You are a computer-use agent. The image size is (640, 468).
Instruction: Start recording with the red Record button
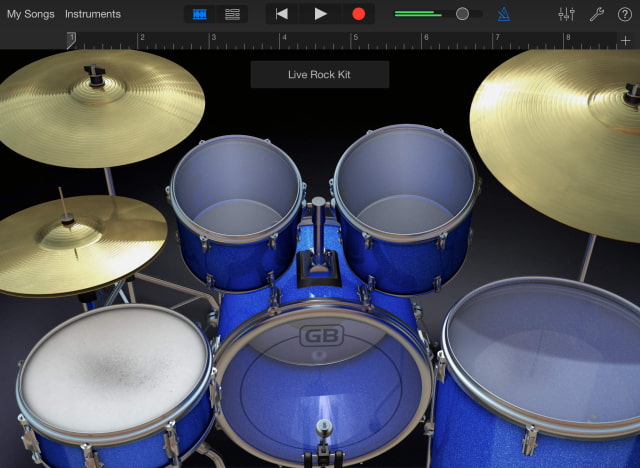click(358, 14)
